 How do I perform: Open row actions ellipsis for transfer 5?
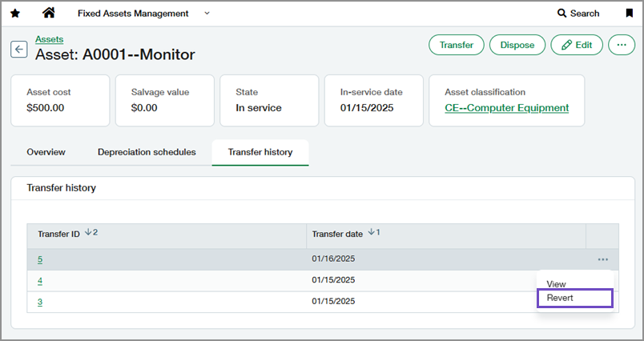tap(602, 259)
